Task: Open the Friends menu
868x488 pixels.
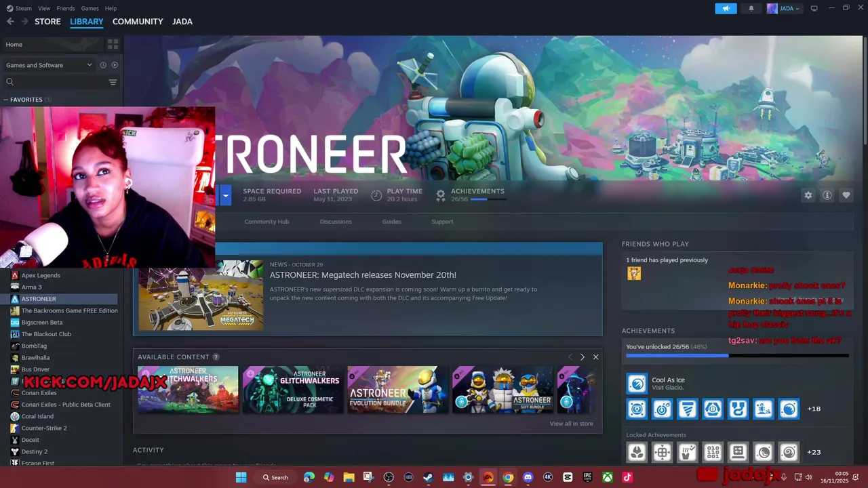Action: [66, 8]
